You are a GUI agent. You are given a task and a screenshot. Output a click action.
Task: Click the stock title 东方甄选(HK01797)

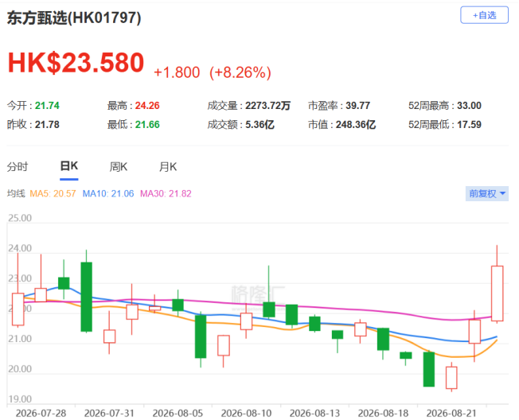click(x=74, y=17)
